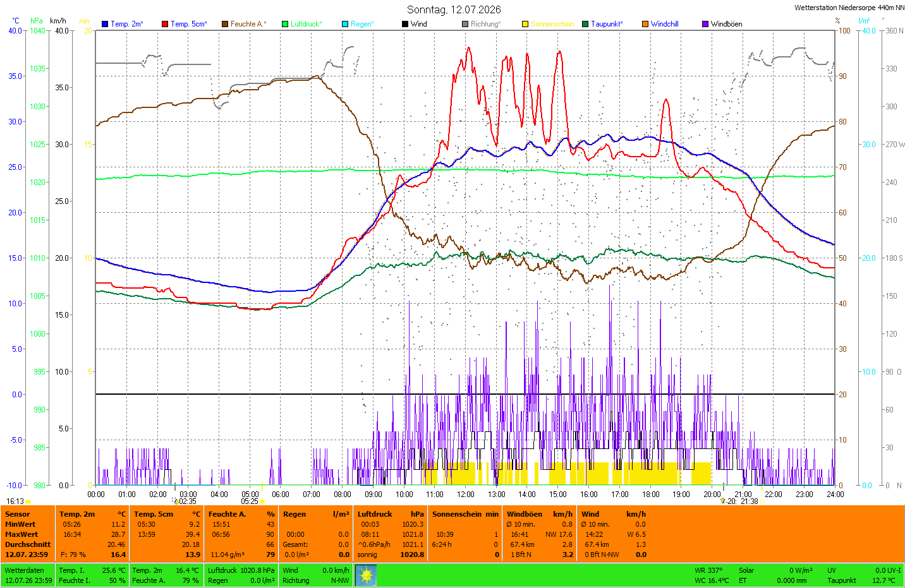Click the orange Windchill legend label

pos(665,24)
